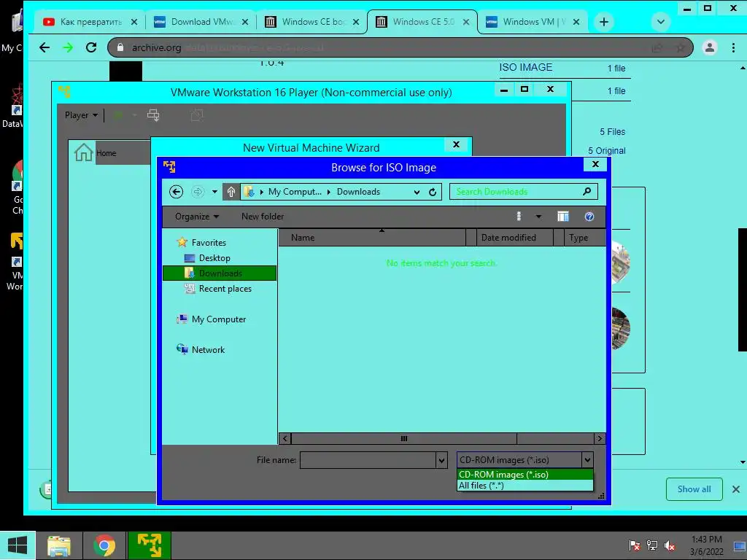
Task: Open a new Chrome tab
Action: tap(603, 22)
